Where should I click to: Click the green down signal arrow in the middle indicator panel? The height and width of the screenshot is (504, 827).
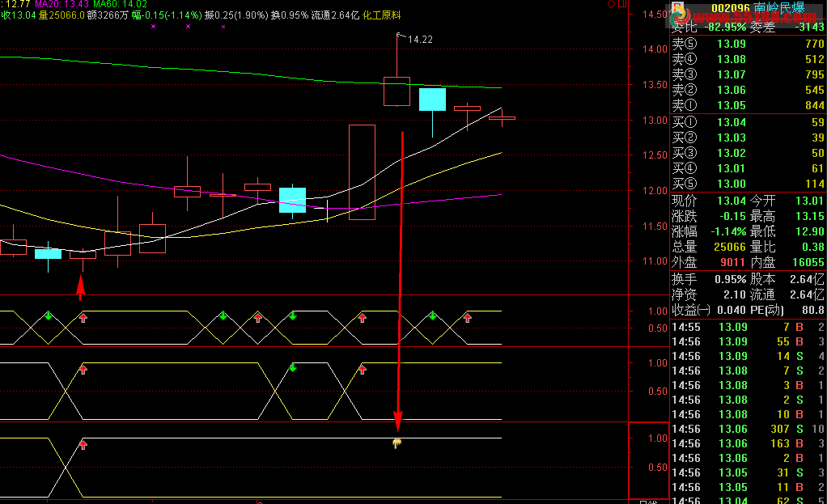(293, 367)
